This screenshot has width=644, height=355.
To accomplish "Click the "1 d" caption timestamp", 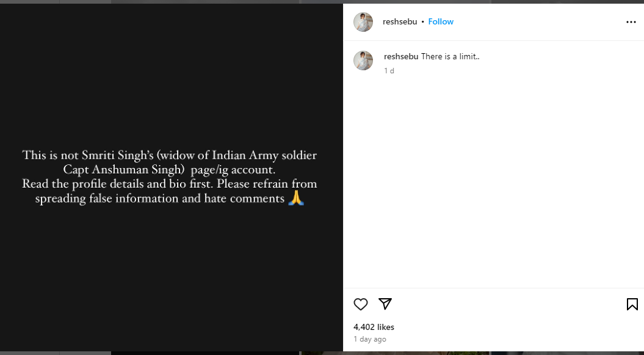I will (389, 71).
